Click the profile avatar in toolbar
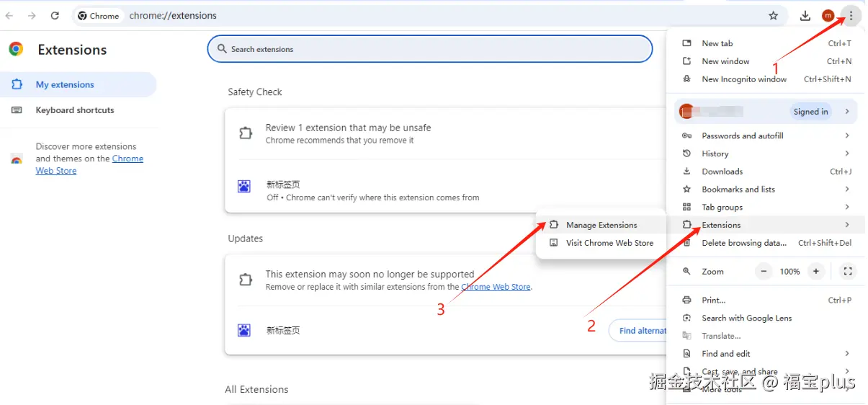 coord(828,15)
